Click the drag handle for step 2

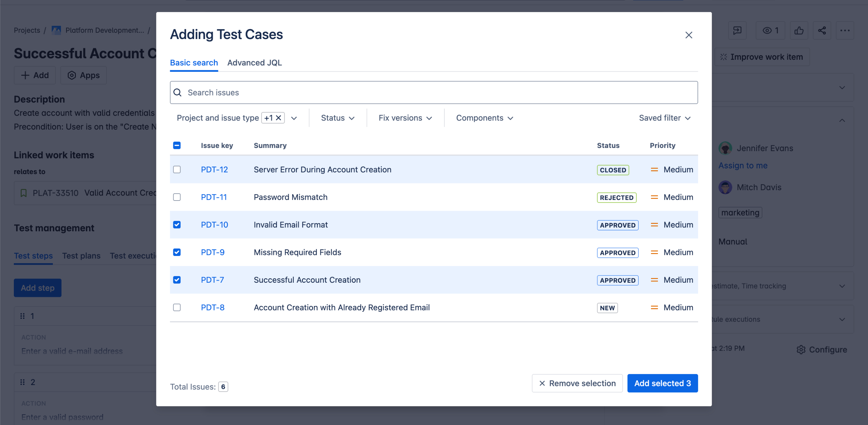[x=23, y=382]
